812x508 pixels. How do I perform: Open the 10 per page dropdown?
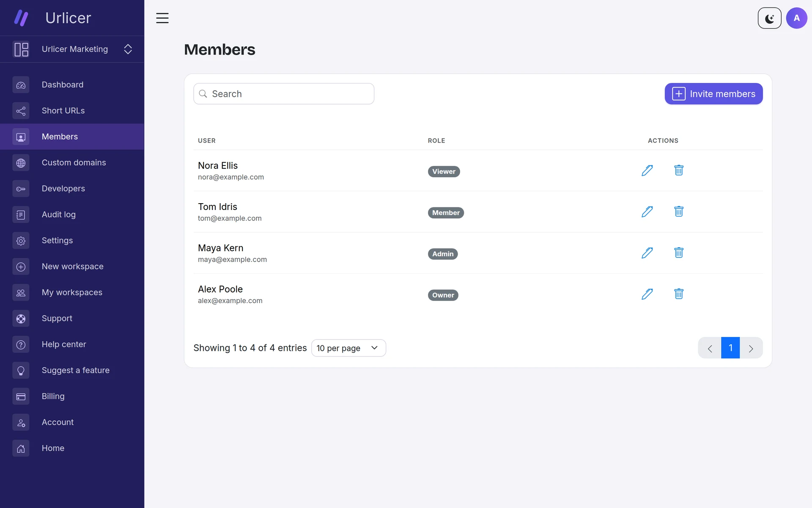(x=348, y=348)
